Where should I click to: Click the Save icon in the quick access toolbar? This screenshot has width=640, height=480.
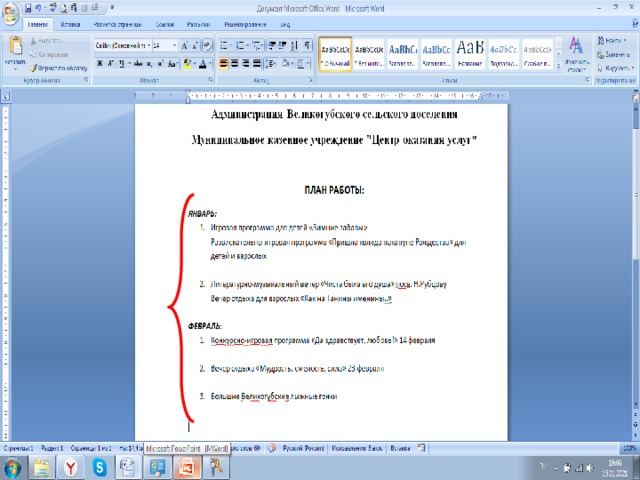(x=27, y=7)
